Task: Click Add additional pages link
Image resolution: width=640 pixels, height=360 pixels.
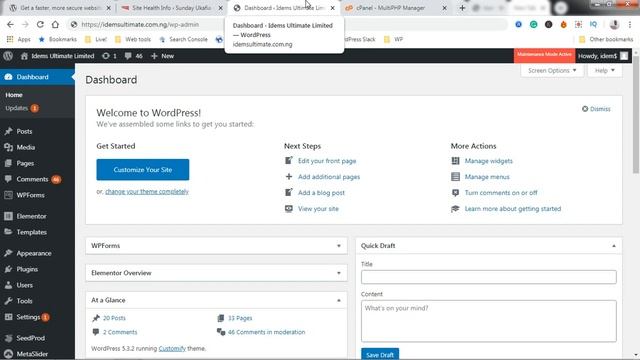Action: coord(329,177)
